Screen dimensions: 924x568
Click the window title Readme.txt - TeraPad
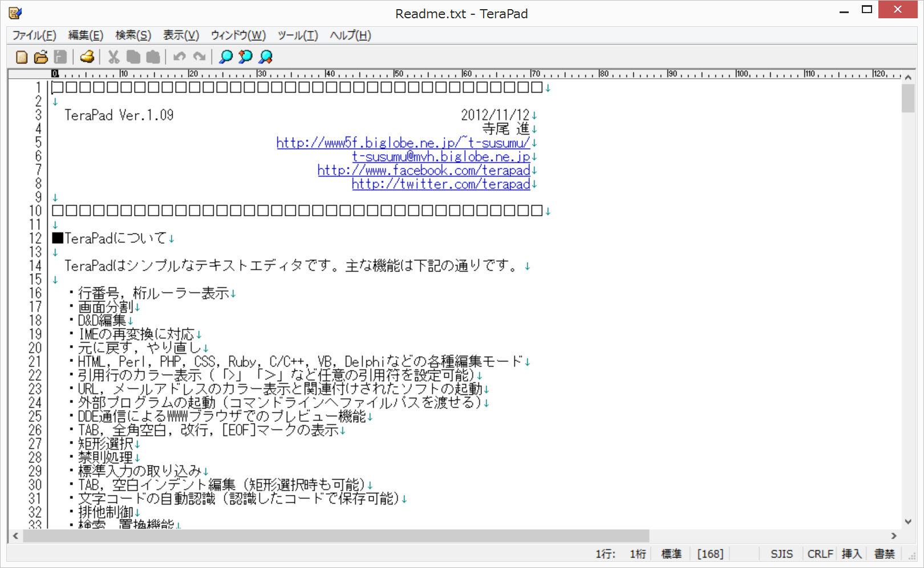[461, 14]
